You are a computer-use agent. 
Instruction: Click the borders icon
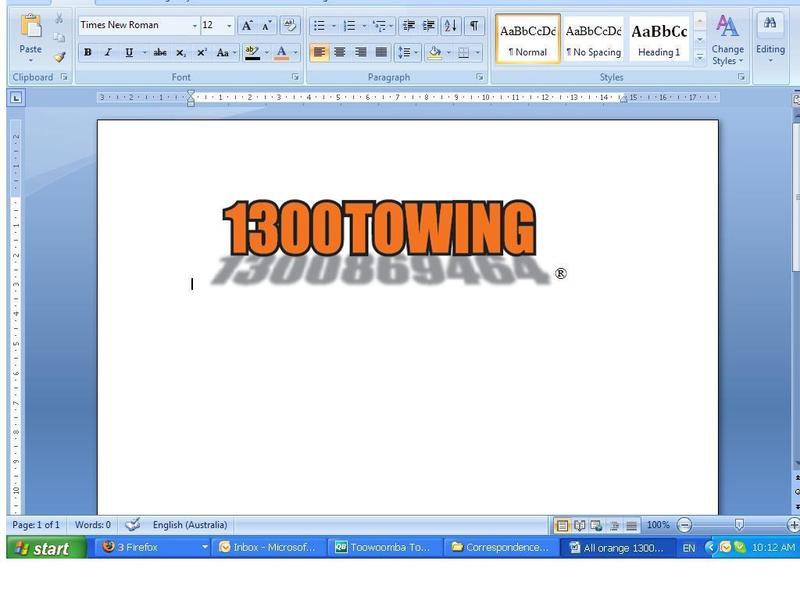(x=463, y=53)
